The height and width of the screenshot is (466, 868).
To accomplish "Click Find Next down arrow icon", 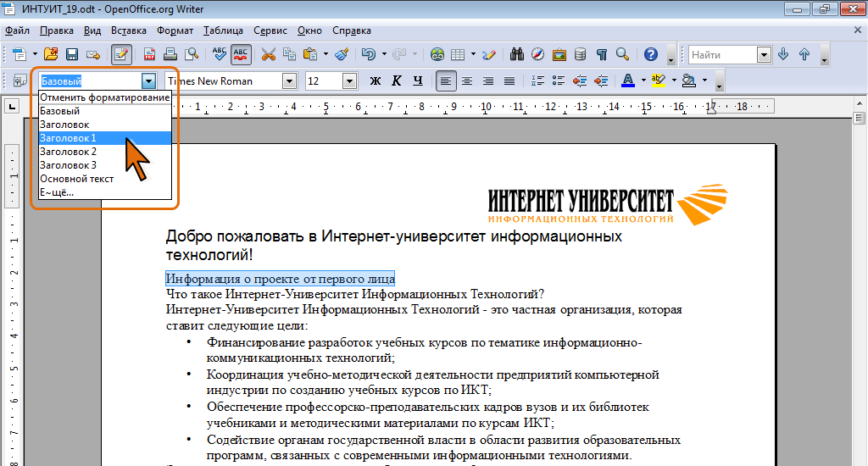I will (x=783, y=54).
